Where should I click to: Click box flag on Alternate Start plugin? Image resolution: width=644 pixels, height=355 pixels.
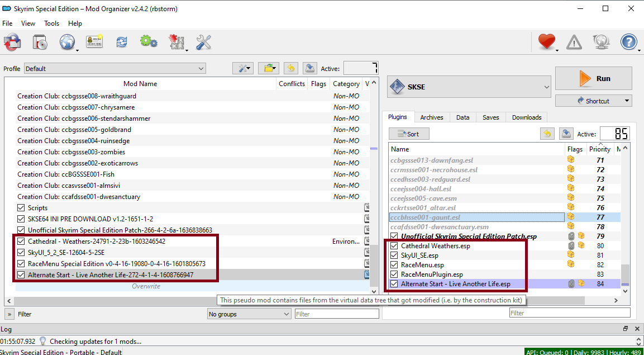click(581, 283)
